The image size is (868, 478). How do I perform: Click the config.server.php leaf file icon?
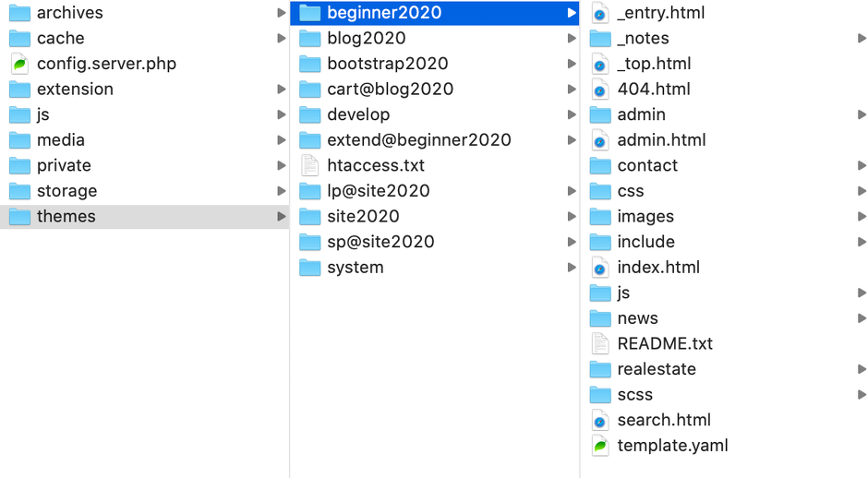click(x=19, y=64)
